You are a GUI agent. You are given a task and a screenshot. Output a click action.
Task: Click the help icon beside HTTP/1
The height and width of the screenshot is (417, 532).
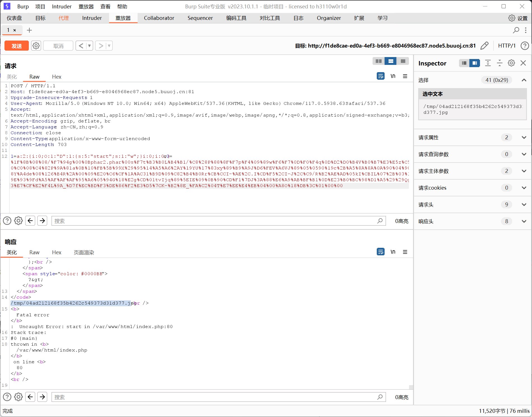pos(525,46)
